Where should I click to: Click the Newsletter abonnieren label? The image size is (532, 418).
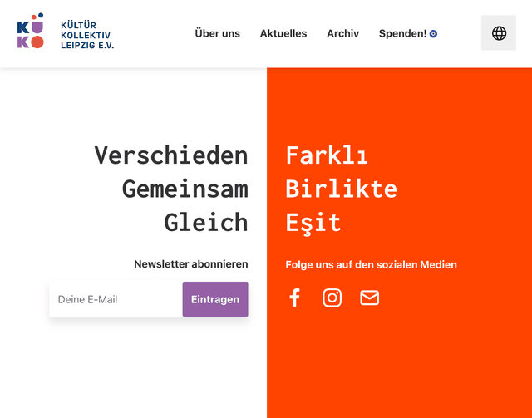point(191,264)
